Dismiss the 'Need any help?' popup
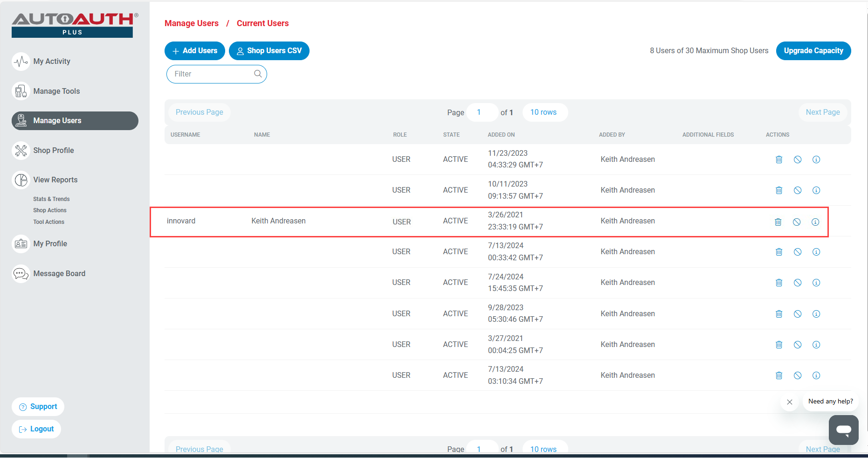Image resolution: width=868 pixels, height=458 pixels. tap(790, 402)
